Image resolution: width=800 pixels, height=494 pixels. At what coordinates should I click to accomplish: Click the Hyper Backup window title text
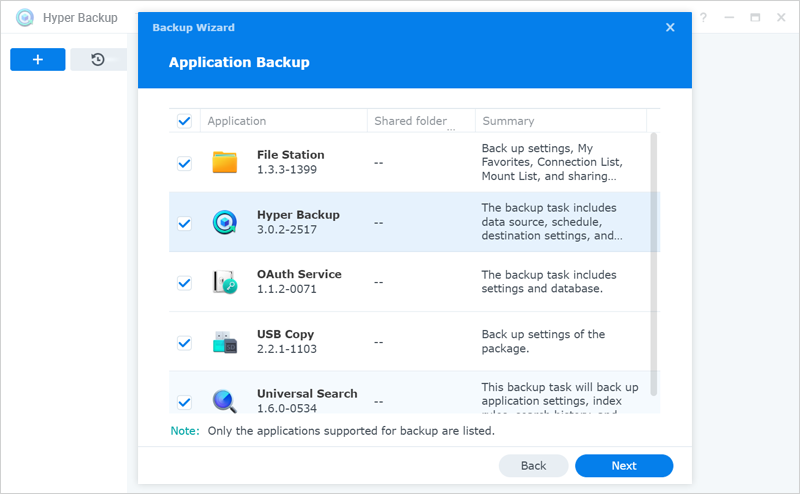pos(80,18)
